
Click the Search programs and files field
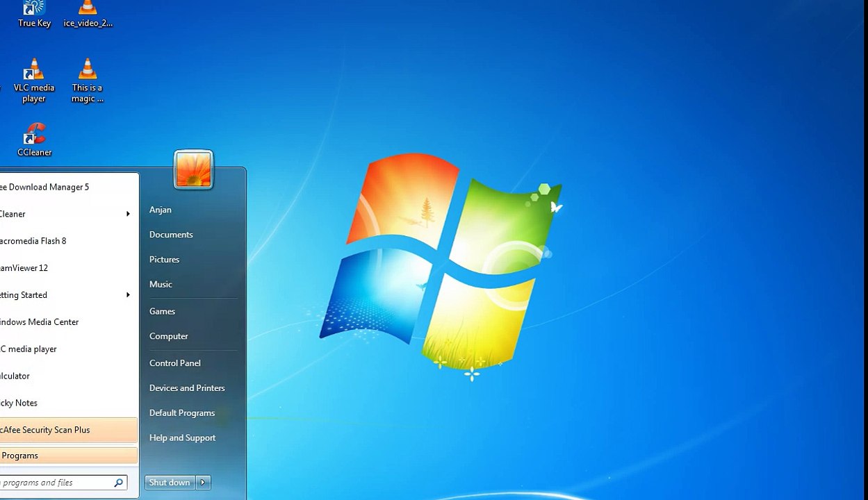64,483
